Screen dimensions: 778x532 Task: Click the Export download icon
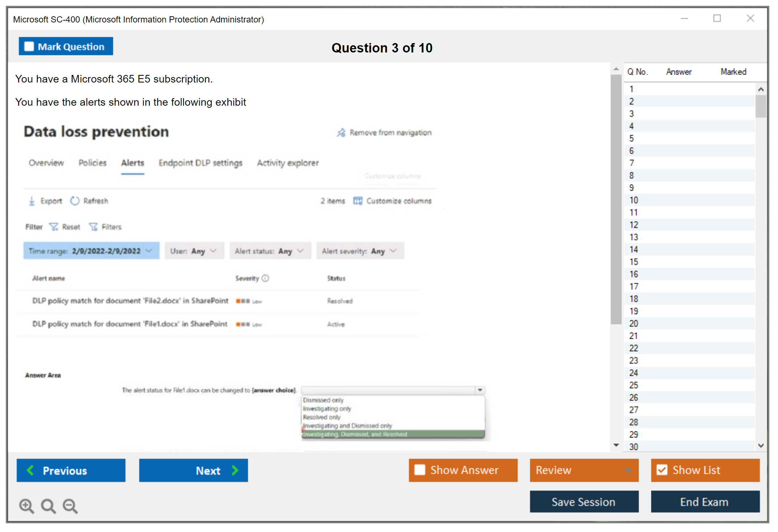pos(32,201)
